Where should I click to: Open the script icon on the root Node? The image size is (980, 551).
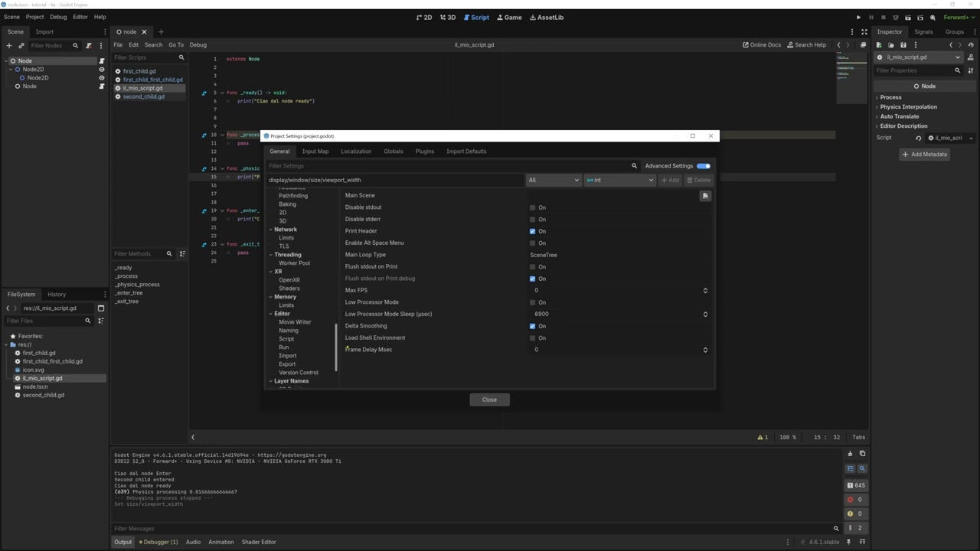tap(102, 61)
